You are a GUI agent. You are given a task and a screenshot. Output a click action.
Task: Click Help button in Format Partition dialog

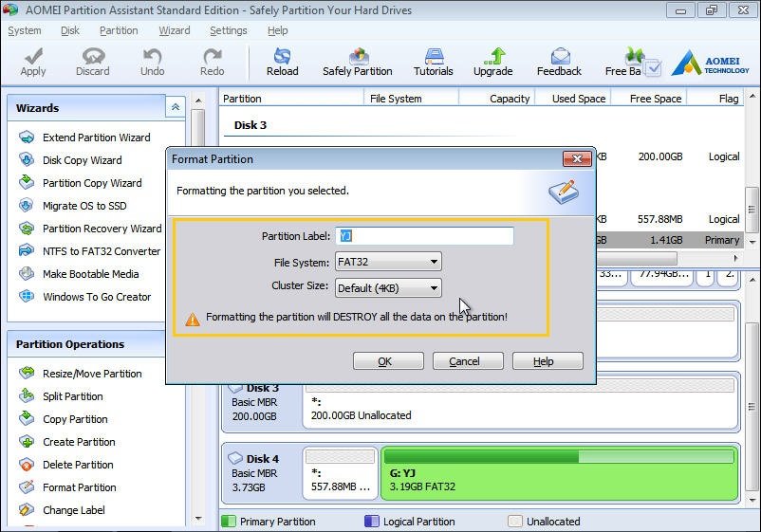click(548, 361)
